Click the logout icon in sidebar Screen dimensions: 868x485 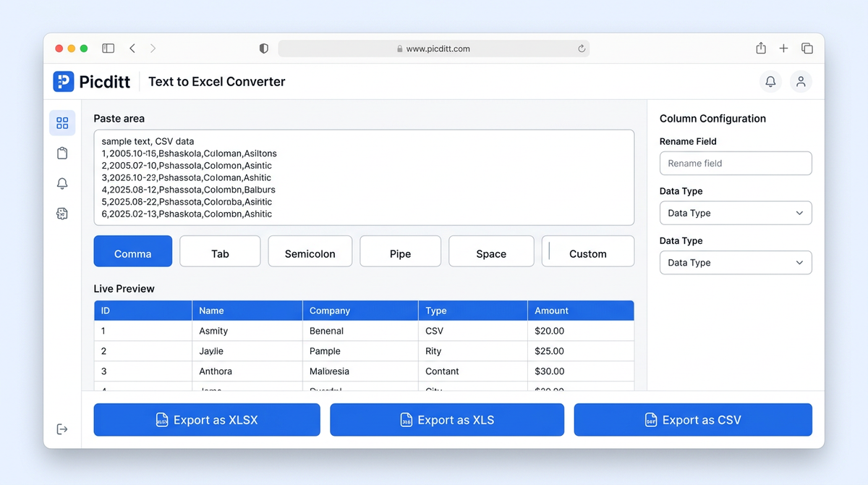tap(62, 429)
